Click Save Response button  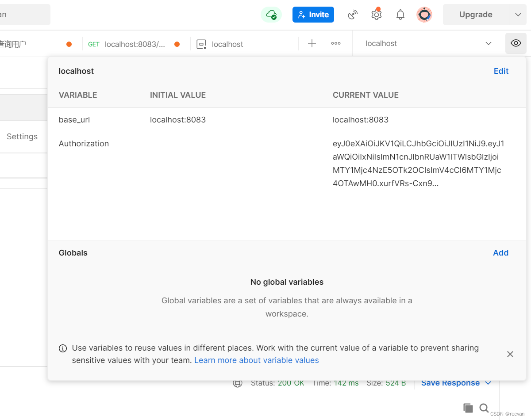[x=450, y=383]
